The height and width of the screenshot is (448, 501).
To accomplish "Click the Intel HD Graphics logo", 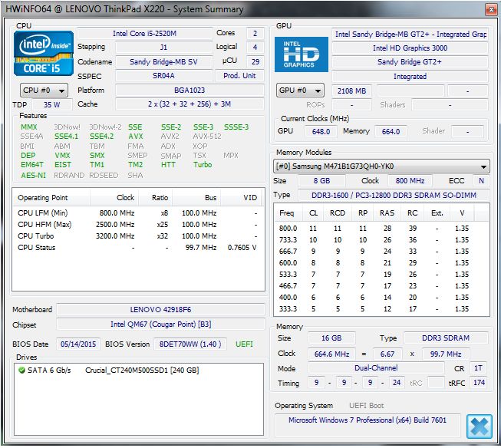I will [x=301, y=54].
